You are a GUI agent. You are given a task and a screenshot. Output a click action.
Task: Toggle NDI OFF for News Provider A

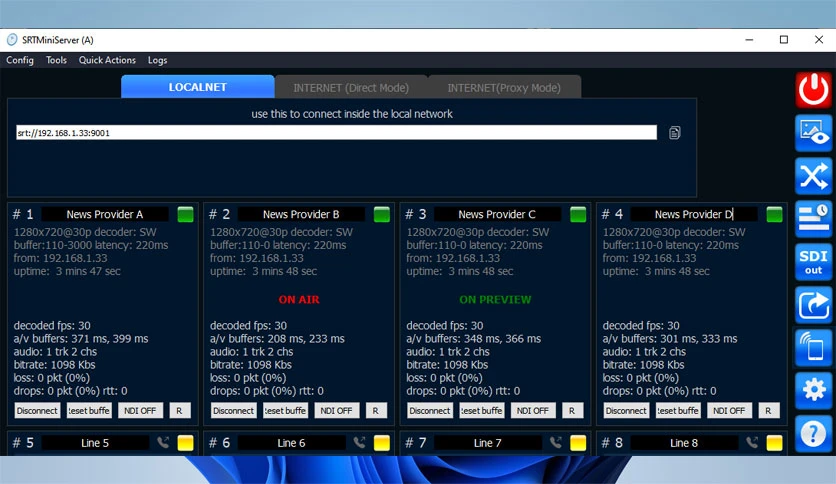(140, 410)
